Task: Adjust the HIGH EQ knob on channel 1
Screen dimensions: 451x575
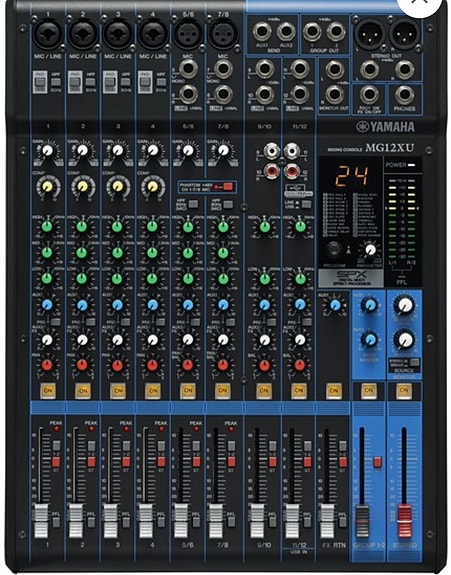Action: (x=47, y=227)
